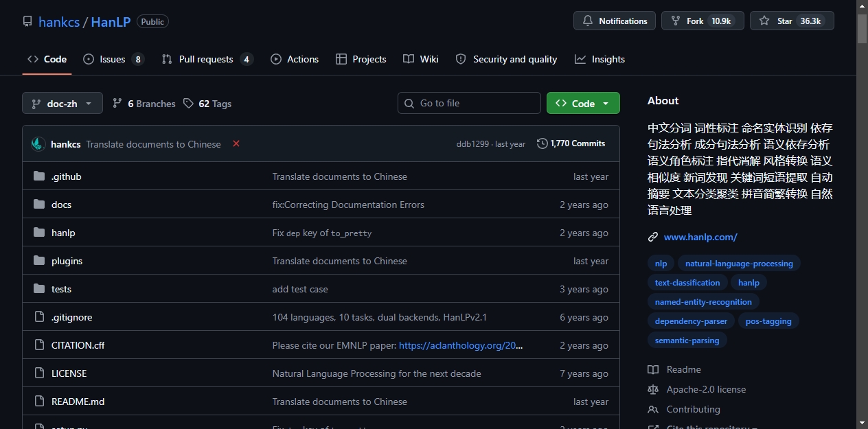Click the folder icon for docs
Image resolution: width=868 pixels, height=429 pixels.
[x=39, y=205]
